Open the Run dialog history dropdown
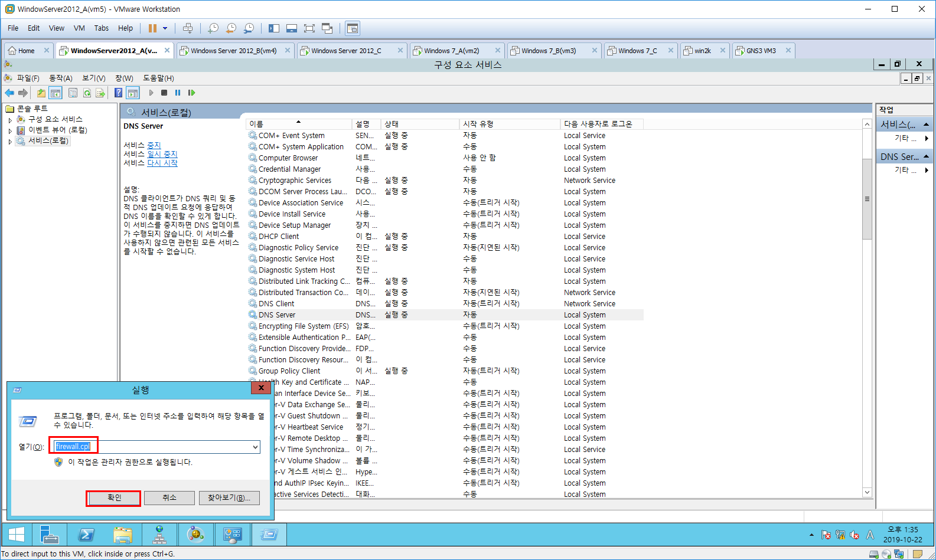The height and width of the screenshot is (560, 936). pyautogui.click(x=255, y=447)
